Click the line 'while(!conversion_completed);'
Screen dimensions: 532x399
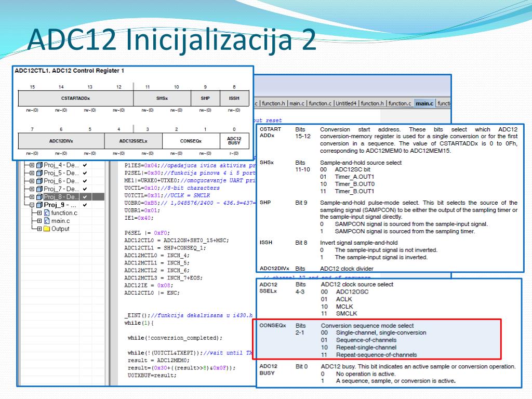(175, 338)
